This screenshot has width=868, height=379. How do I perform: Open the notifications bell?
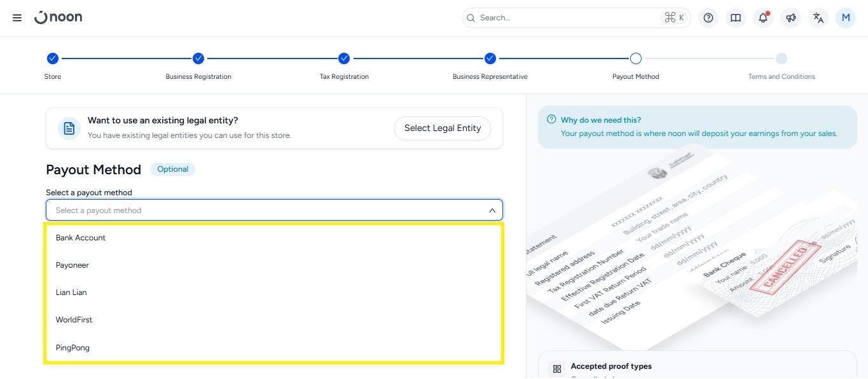(x=763, y=18)
